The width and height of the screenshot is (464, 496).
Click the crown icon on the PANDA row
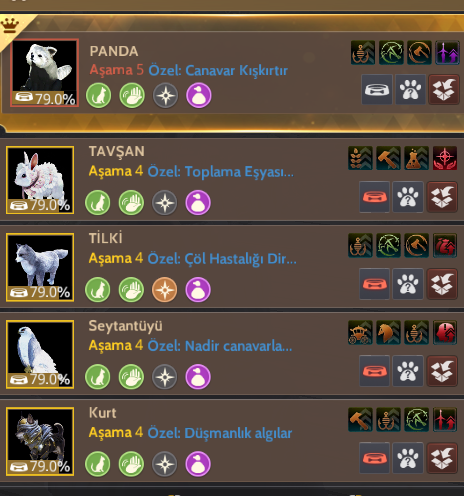point(10,25)
